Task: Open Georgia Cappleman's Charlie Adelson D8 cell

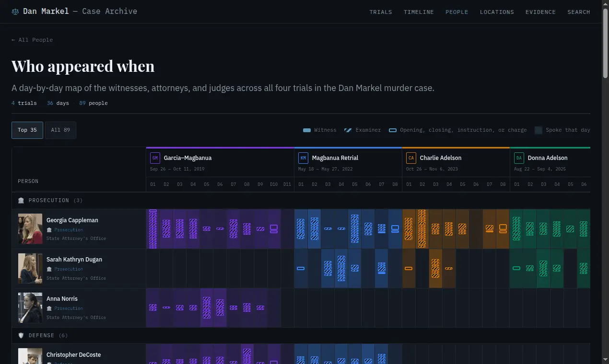Action: [503, 229]
